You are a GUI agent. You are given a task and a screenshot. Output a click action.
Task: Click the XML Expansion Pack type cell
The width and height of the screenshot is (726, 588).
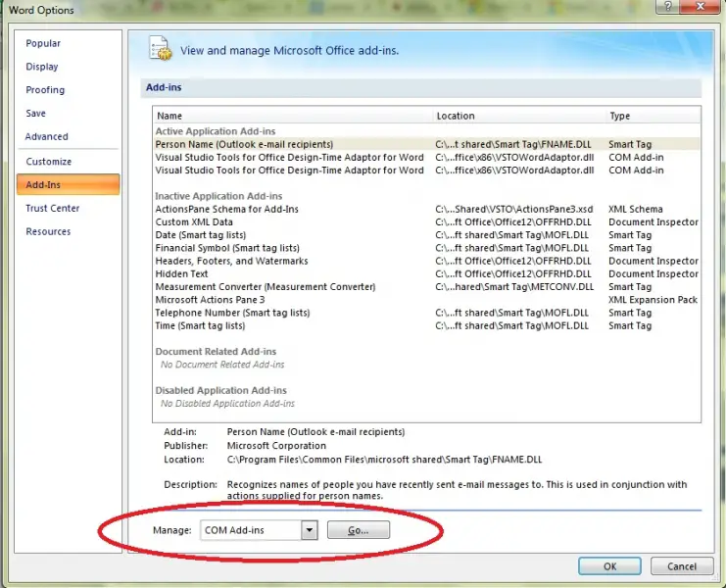point(653,300)
